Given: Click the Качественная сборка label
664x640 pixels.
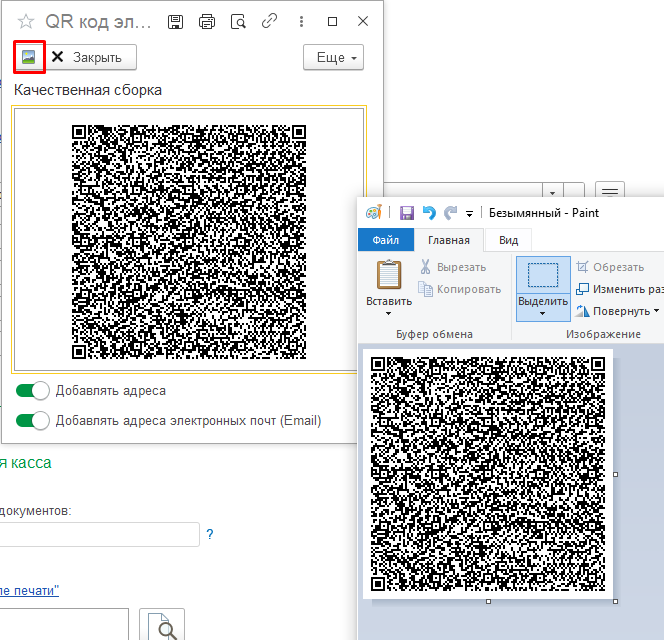Looking at the screenshot, I should pos(88,90).
